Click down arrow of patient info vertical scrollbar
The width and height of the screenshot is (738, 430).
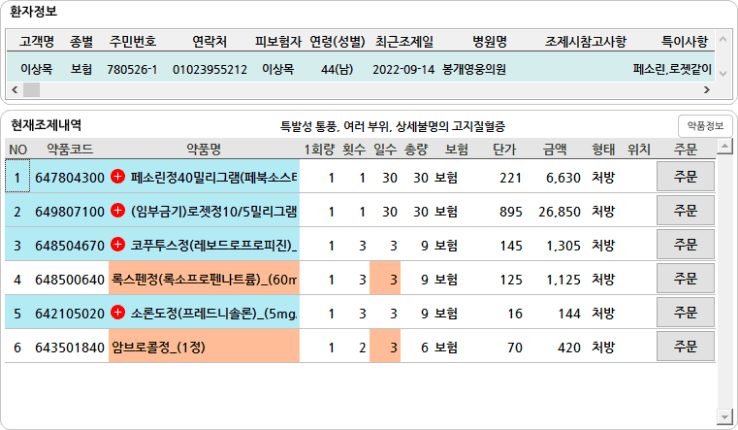click(x=723, y=73)
